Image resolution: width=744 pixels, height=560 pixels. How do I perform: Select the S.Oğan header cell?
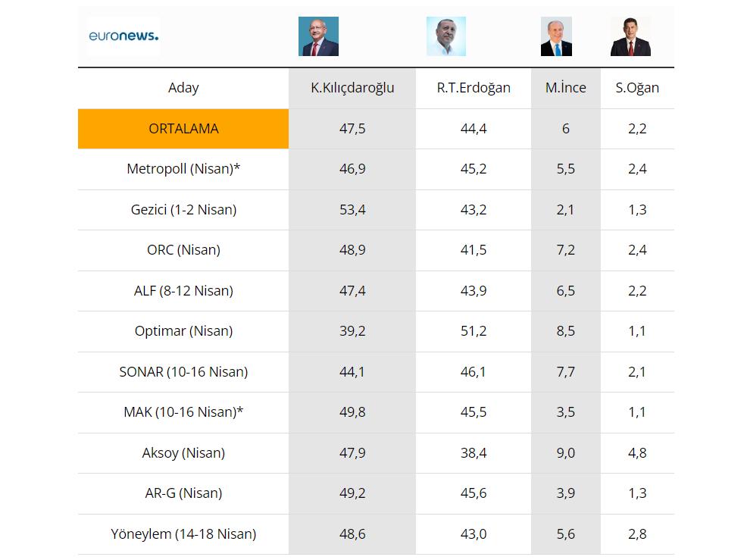click(x=637, y=88)
